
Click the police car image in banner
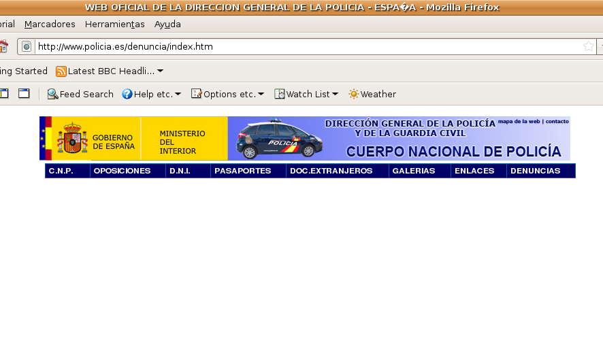click(x=279, y=139)
